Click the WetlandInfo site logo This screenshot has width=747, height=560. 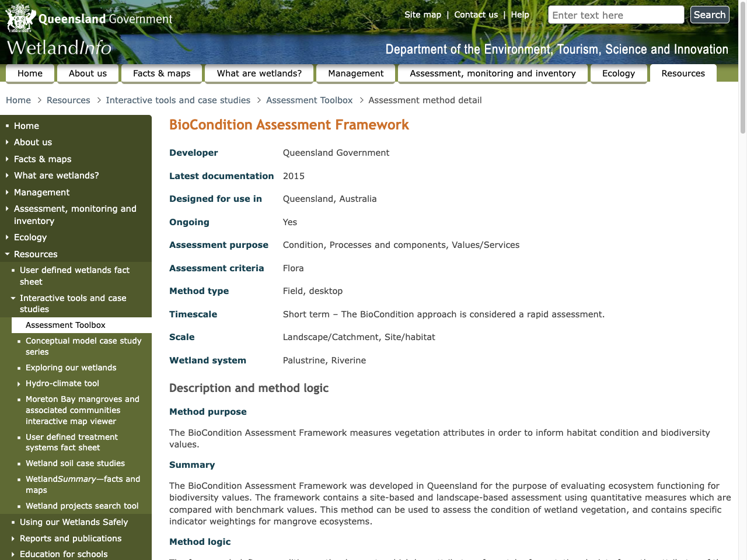tap(57, 48)
